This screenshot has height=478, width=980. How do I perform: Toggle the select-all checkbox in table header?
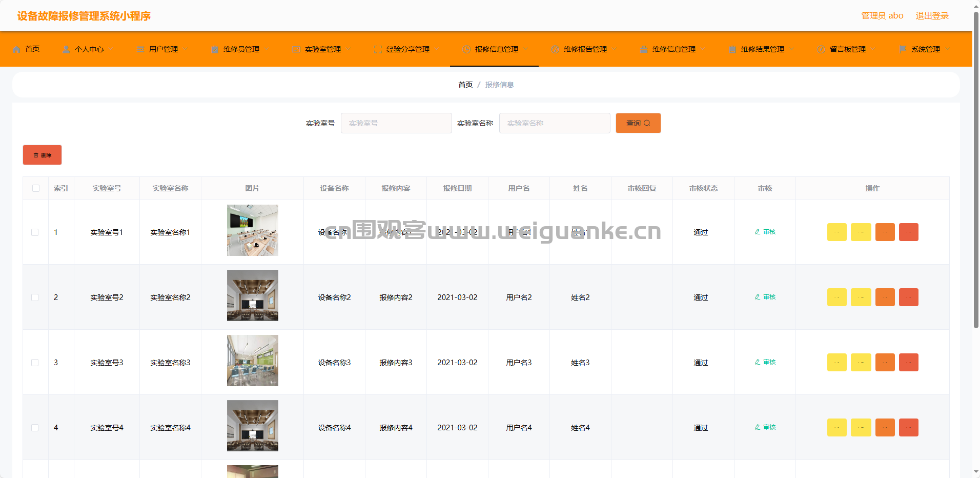[x=36, y=188]
